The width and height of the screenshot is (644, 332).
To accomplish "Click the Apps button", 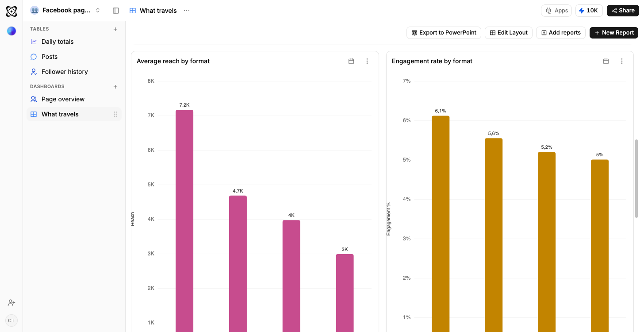I will pyautogui.click(x=556, y=11).
